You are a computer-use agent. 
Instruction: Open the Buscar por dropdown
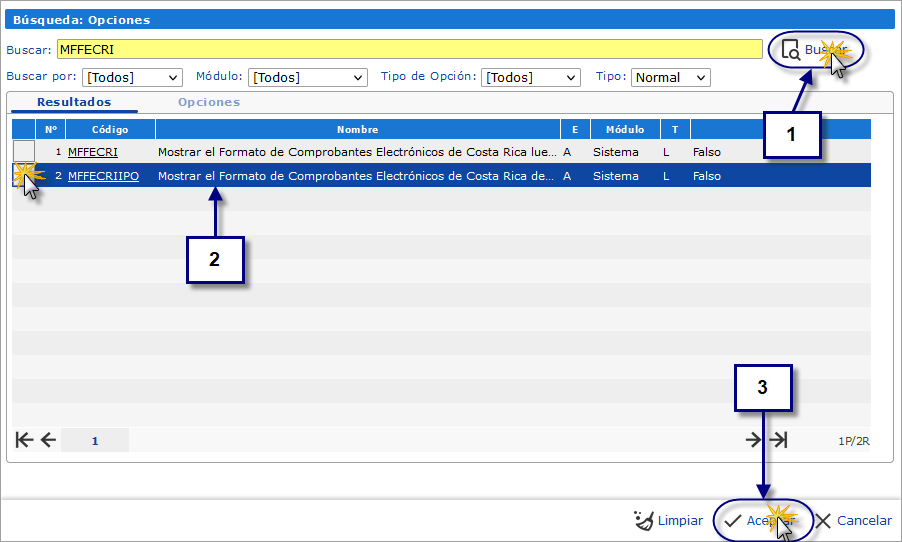pyautogui.click(x=132, y=77)
